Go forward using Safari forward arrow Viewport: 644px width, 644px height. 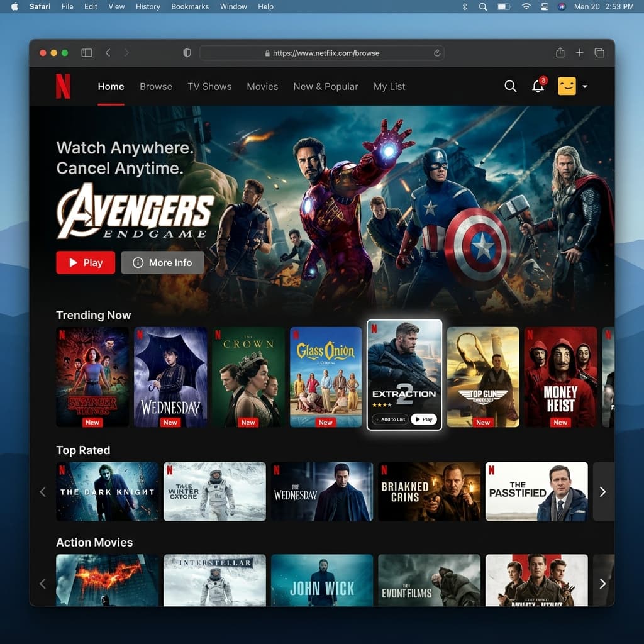pyautogui.click(x=126, y=53)
